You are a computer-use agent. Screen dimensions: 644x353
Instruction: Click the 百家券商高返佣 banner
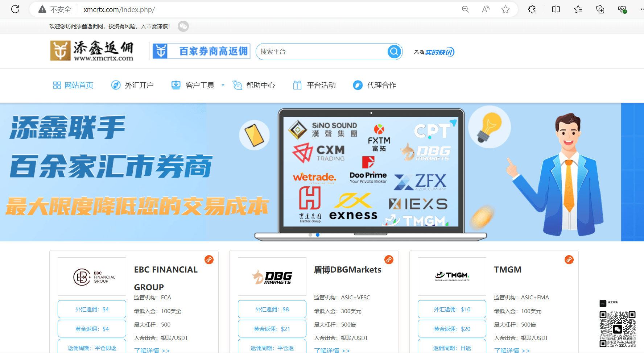[201, 51]
